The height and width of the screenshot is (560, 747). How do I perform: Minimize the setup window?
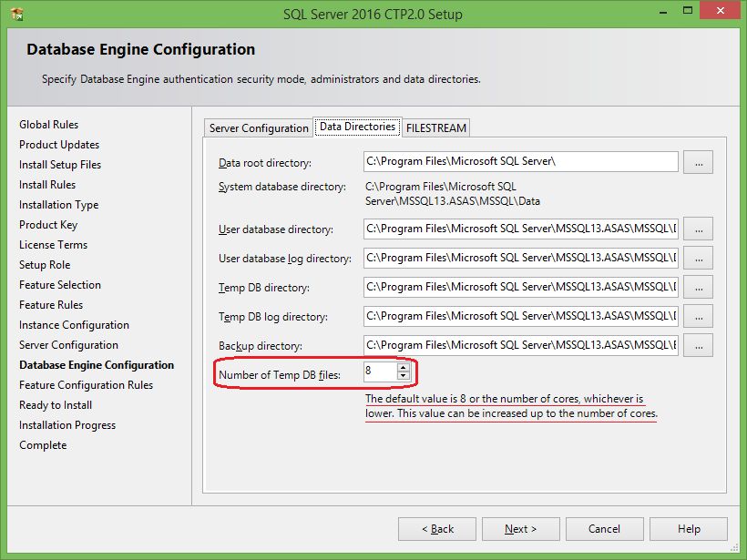[663, 12]
